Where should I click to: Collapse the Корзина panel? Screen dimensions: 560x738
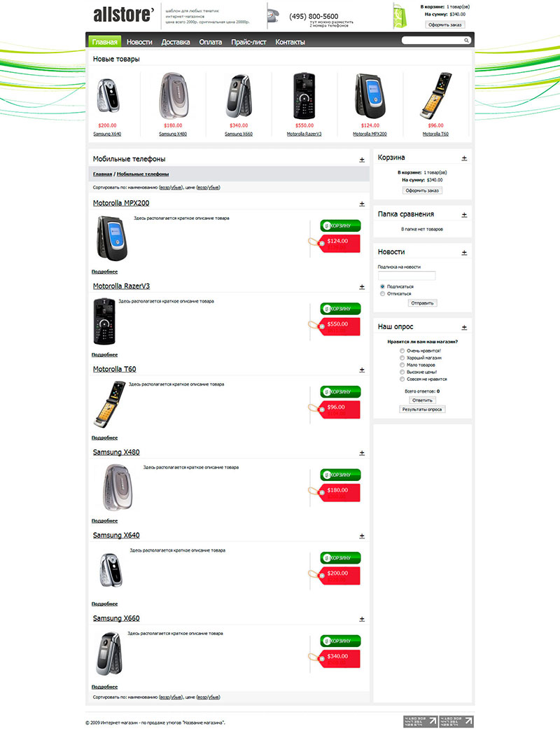click(x=464, y=159)
